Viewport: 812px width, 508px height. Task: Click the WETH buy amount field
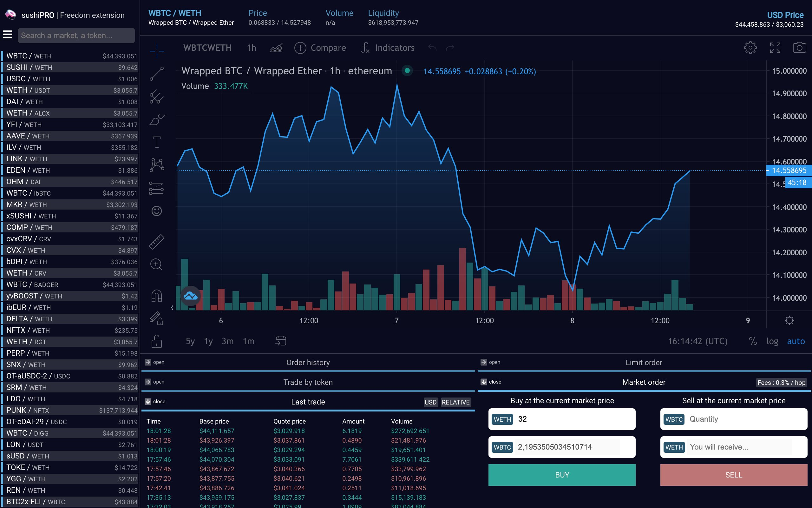pyautogui.click(x=562, y=419)
